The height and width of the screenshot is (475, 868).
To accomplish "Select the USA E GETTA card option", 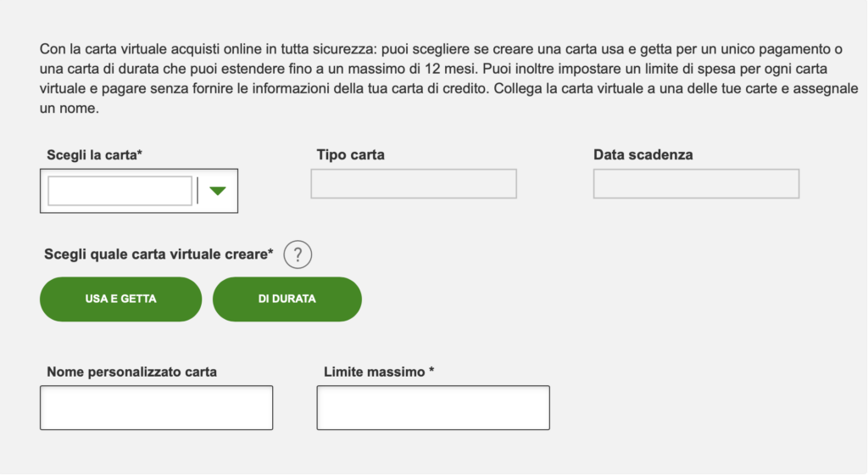I will [120, 299].
